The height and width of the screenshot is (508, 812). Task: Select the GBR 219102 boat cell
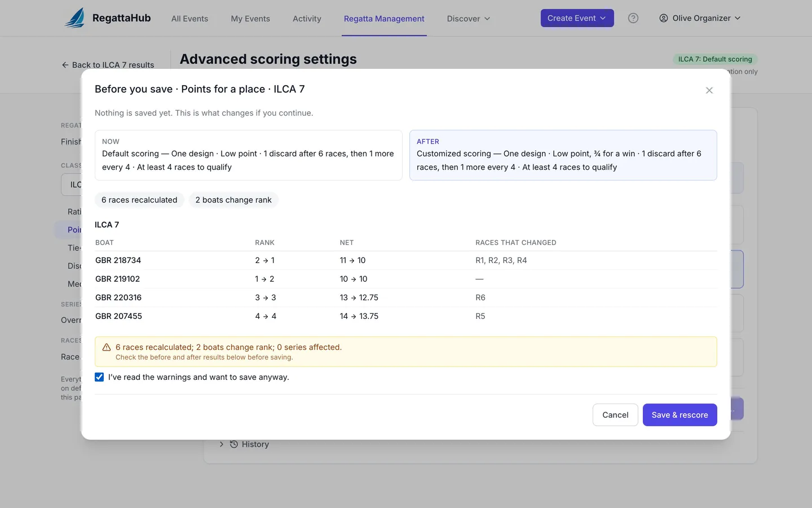coord(118,279)
